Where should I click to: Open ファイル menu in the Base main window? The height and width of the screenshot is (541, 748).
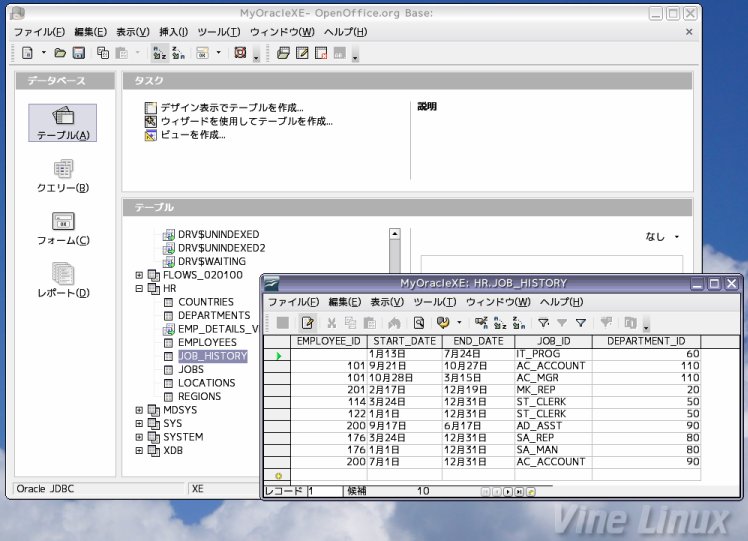click(39, 32)
